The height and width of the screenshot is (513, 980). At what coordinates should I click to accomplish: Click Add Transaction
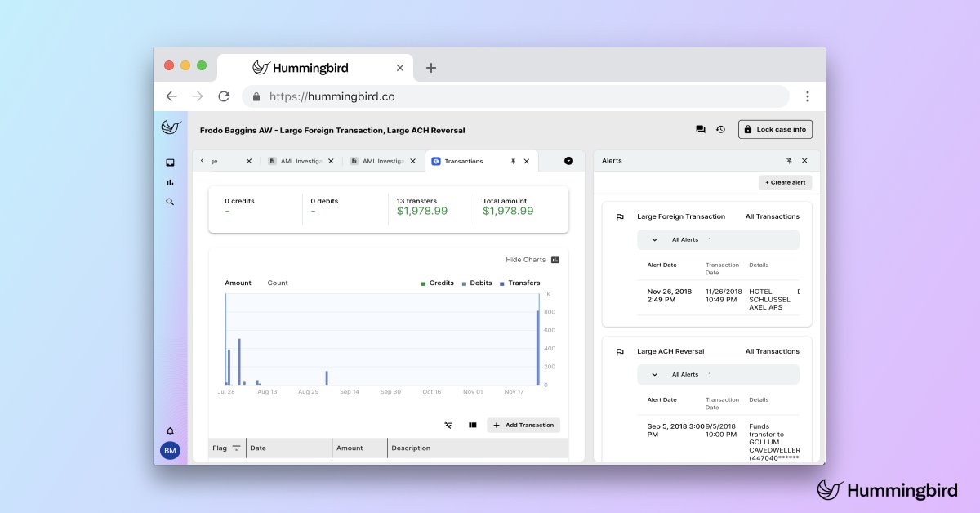[x=523, y=425]
